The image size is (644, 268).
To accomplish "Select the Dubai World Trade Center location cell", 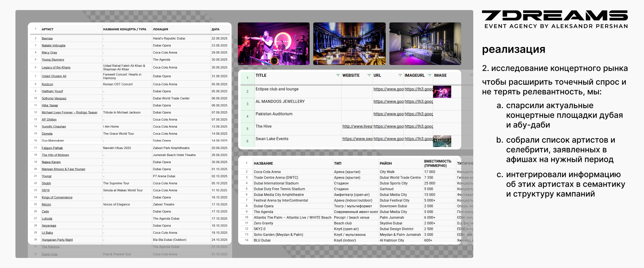I will click(181, 98).
